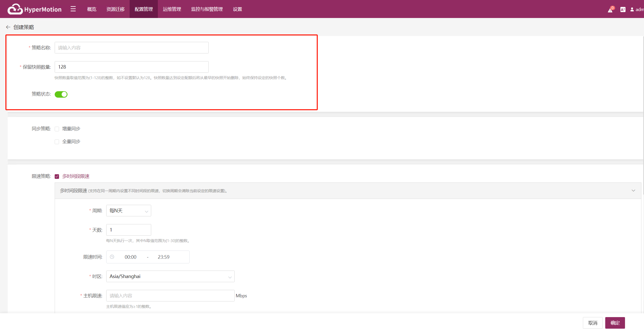Image resolution: width=644 pixels, height=332 pixels.
Task: Click the 确定 button
Action: [x=615, y=323]
